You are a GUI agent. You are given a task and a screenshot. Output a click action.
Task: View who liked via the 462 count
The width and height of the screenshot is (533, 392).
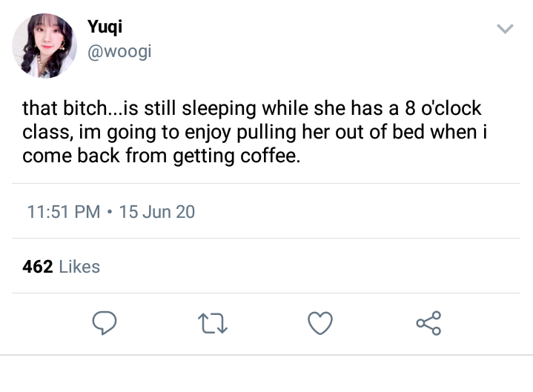coord(37,267)
